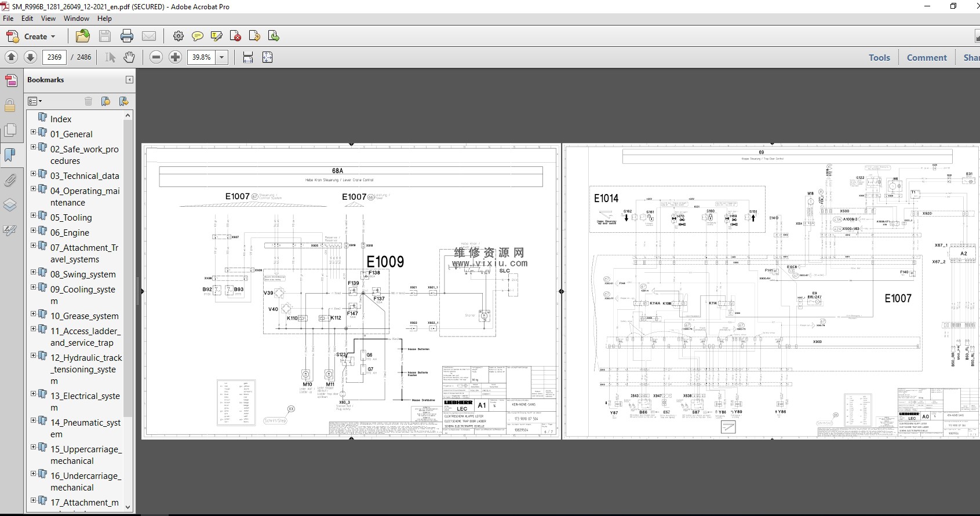980x516 pixels.
Task: Open the Edit menu
Action: pos(27,19)
